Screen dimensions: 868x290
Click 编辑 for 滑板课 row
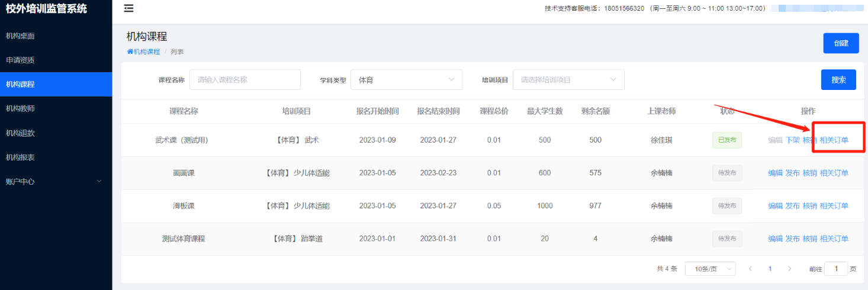(x=775, y=206)
